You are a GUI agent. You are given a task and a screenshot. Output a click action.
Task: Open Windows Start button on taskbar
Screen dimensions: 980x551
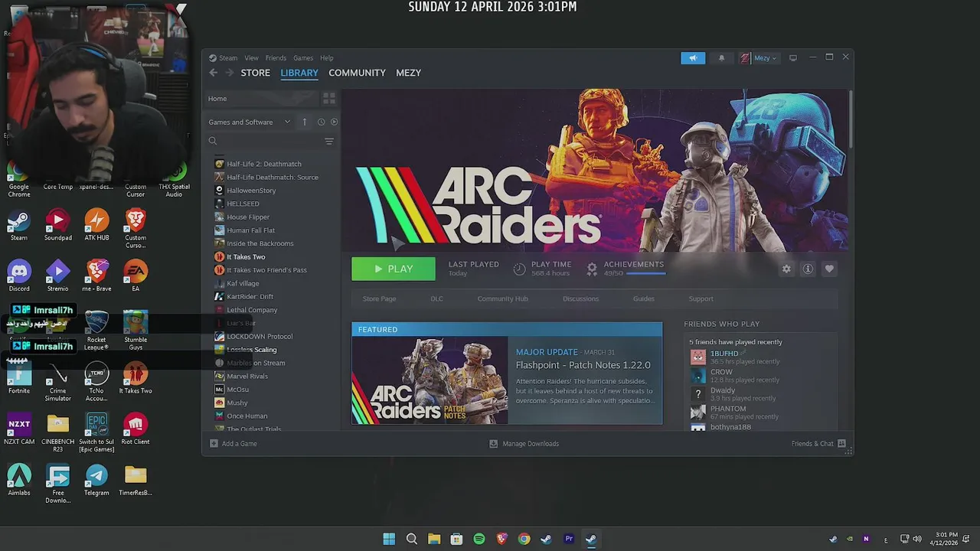[389, 539]
